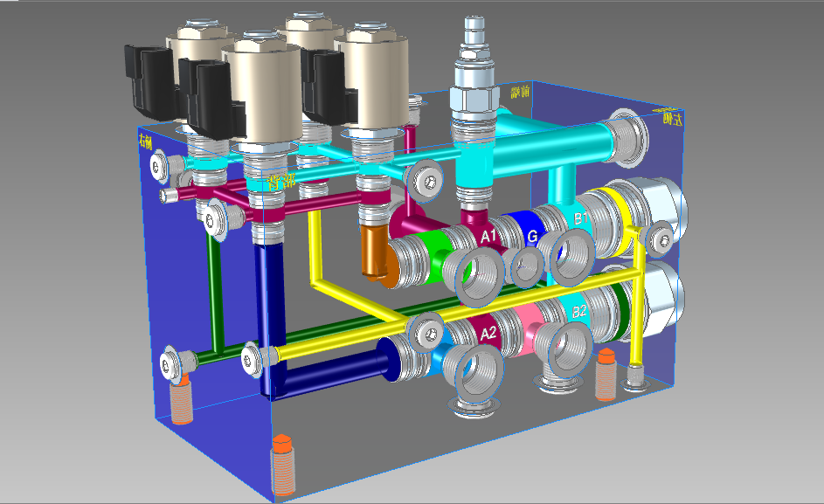Click the 前端 label on the top edge

[x=521, y=93]
